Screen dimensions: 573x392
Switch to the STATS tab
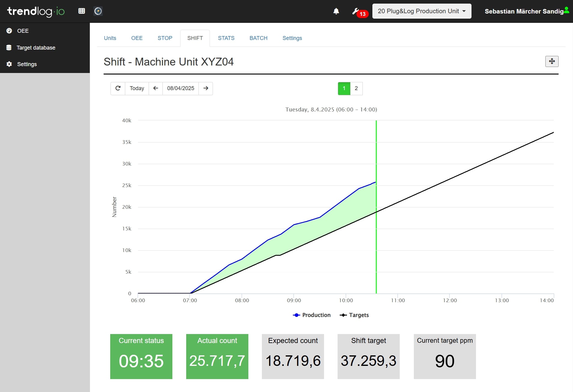pos(226,38)
